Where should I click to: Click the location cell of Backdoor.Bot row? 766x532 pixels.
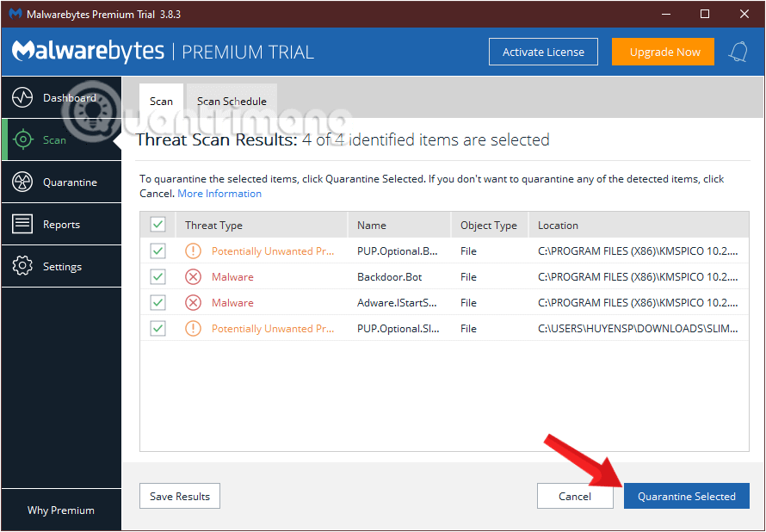pos(638,277)
